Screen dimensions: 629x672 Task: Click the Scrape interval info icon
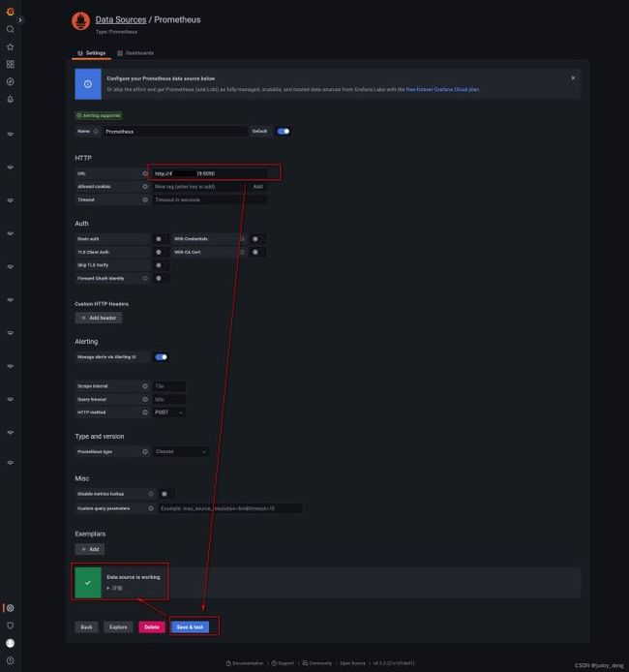145,386
